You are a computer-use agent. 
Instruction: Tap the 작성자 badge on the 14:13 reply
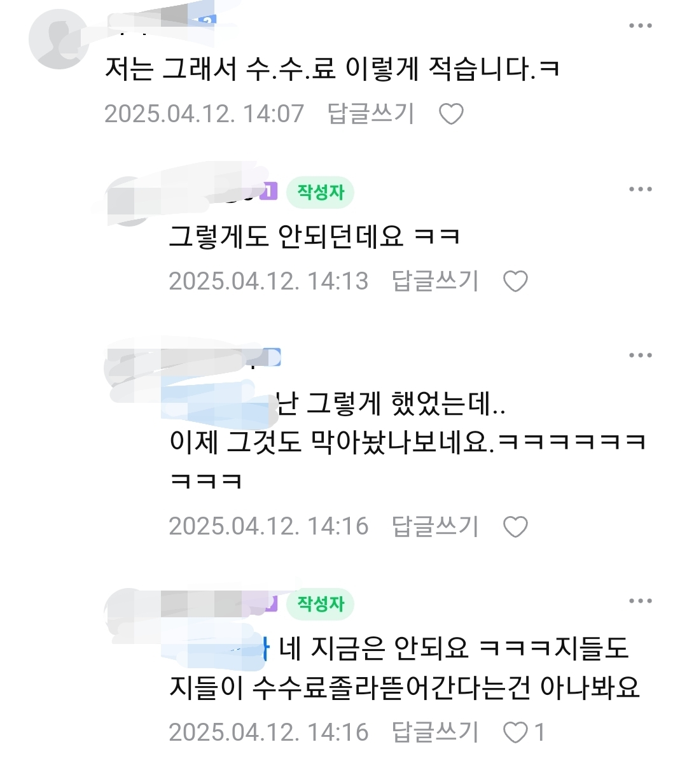(320, 192)
